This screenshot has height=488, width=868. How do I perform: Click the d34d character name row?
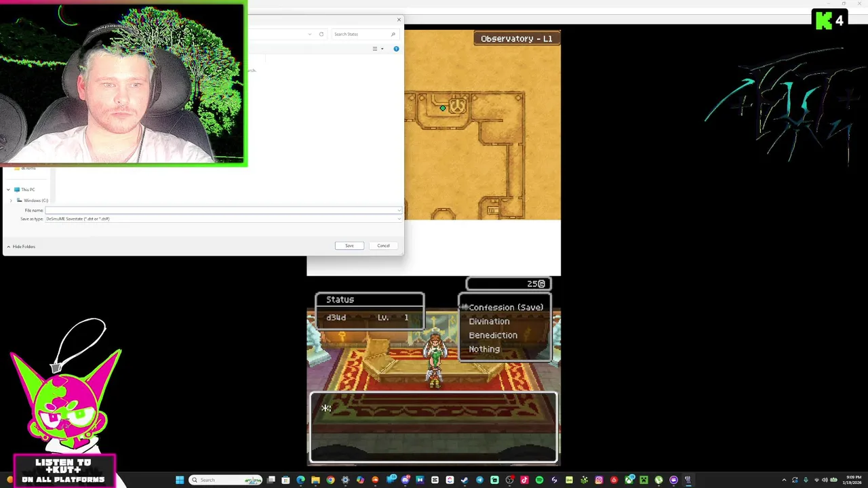[370, 318]
